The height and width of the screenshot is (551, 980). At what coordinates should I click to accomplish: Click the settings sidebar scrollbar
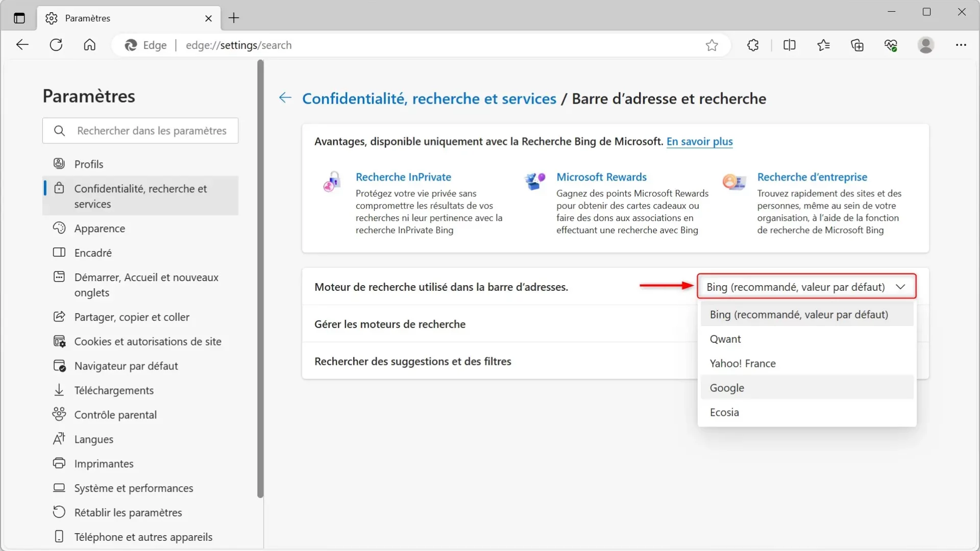pyautogui.click(x=260, y=279)
